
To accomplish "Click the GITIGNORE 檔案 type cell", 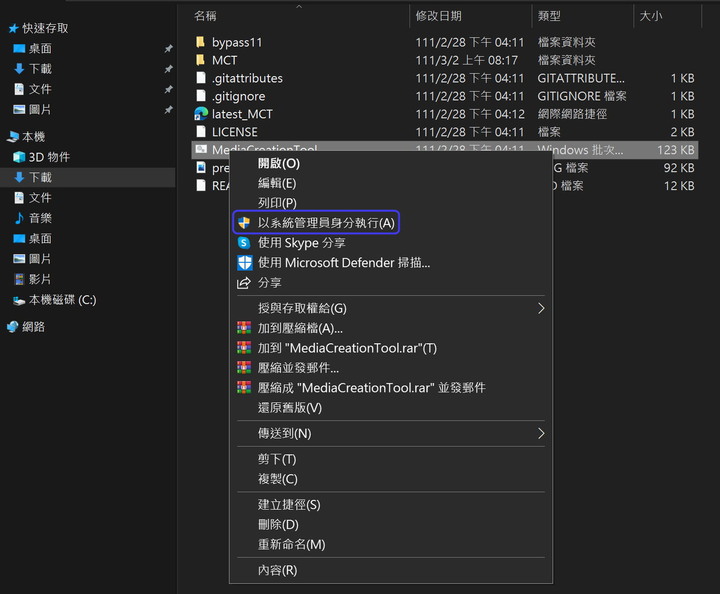I will (x=582, y=96).
